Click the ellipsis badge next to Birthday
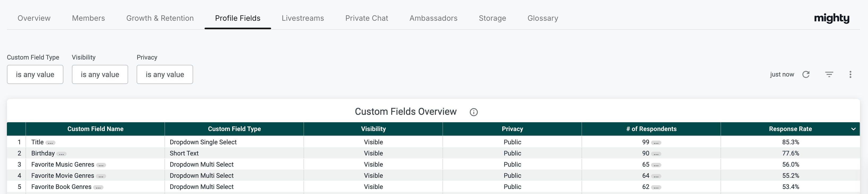This screenshot has width=868, height=194. (x=61, y=154)
